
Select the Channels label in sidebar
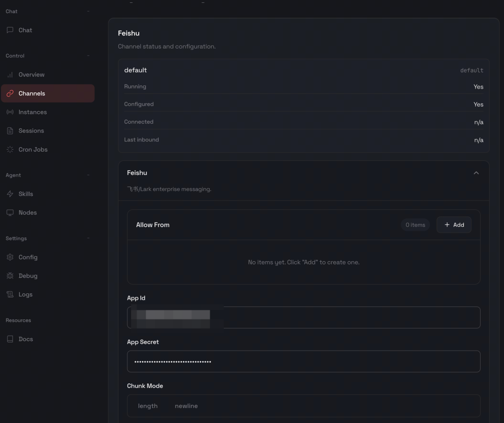[32, 93]
